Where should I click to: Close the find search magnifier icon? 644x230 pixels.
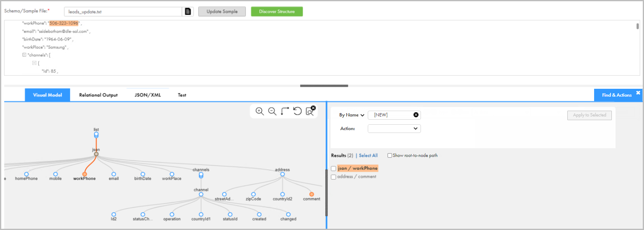coord(310,111)
